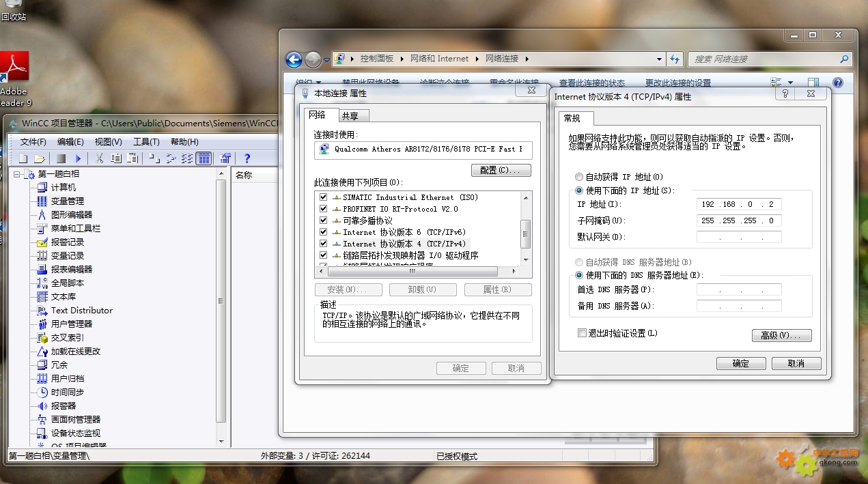Image resolution: width=868 pixels, height=484 pixels.
Task: Select the 报警器 speaker icon in WinCC tree
Action: (x=42, y=405)
